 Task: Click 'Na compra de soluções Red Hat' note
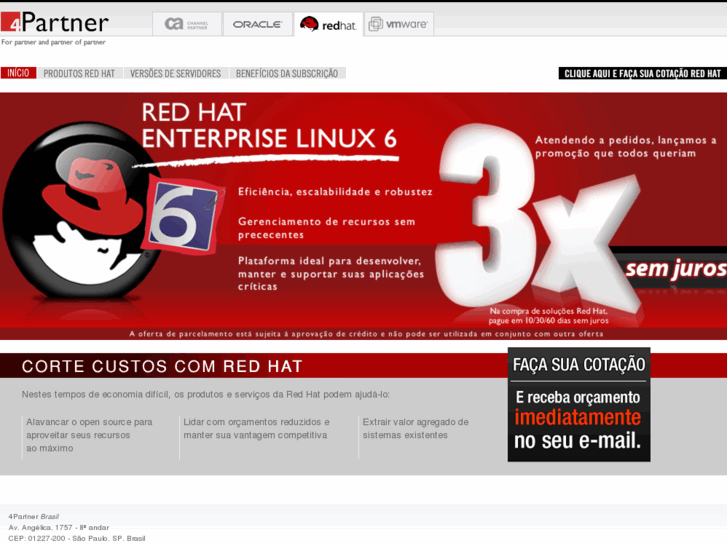(548, 316)
